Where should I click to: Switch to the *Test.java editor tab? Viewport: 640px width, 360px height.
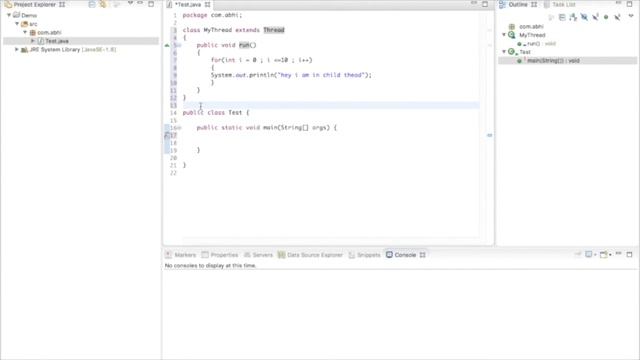point(188,4)
